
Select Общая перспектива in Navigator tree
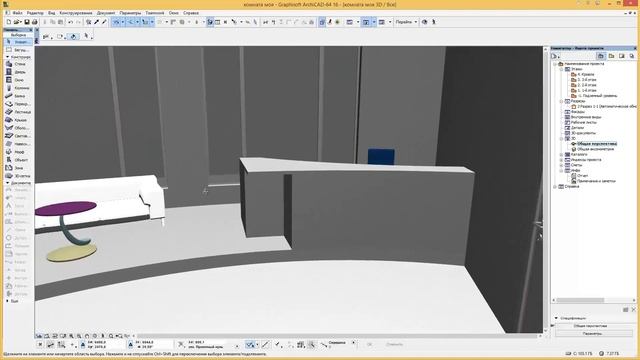coord(597,144)
